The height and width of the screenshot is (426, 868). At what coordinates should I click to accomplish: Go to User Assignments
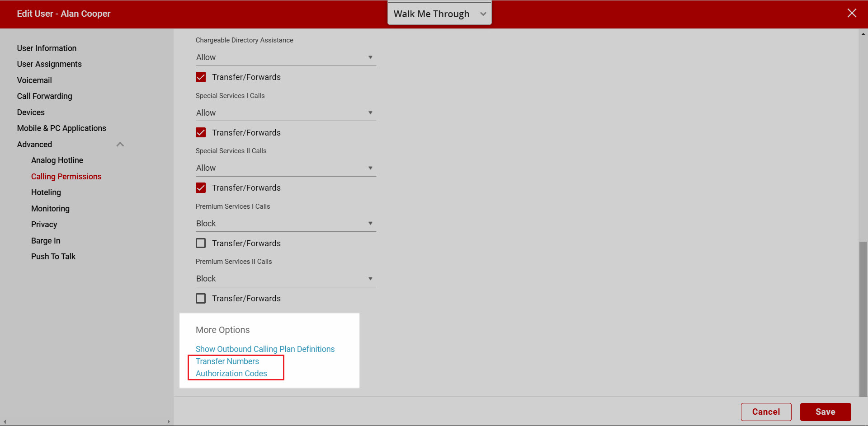pyautogui.click(x=49, y=64)
